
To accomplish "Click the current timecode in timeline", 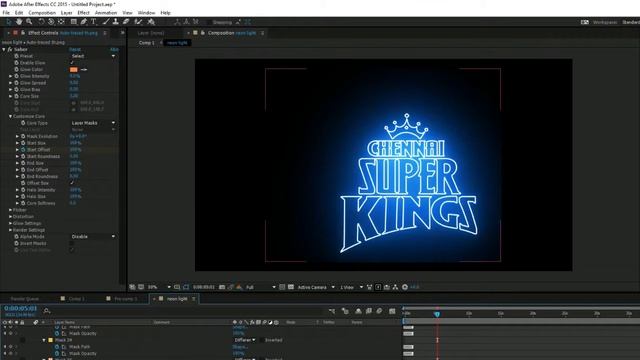I will point(20,309).
